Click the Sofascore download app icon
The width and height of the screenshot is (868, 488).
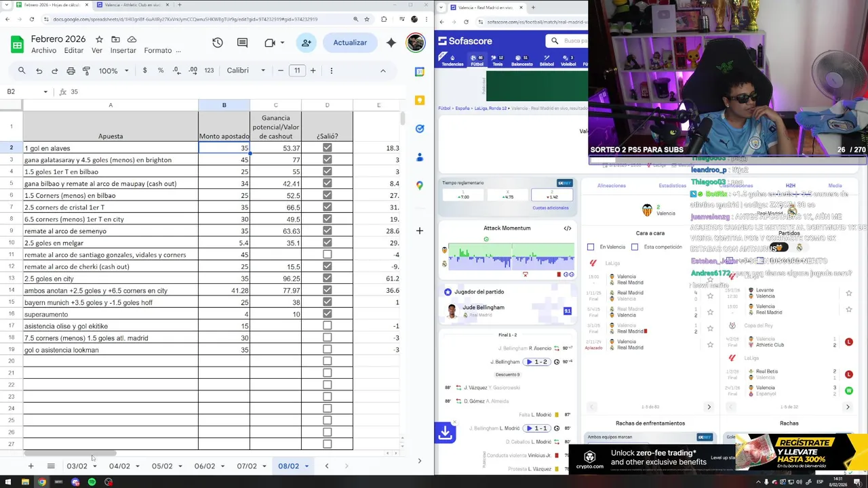click(x=446, y=432)
